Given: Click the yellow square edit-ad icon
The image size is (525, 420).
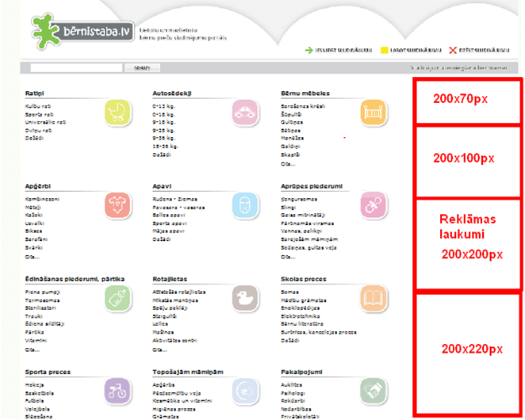Looking at the screenshot, I should (x=385, y=50).
